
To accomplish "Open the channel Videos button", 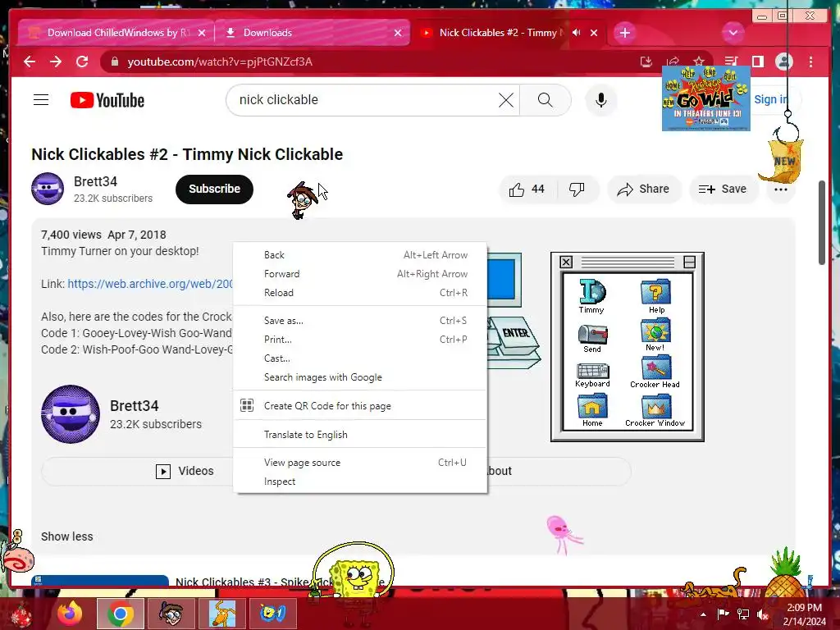I will 185,471.
